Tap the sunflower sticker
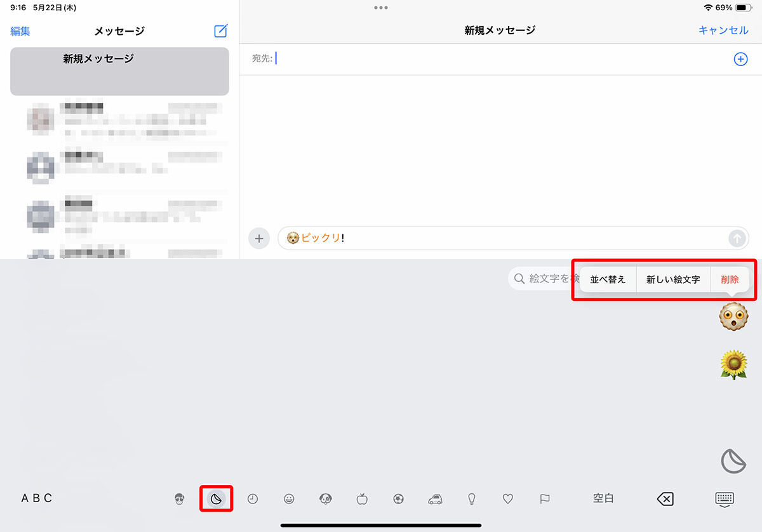The width and height of the screenshot is (762, 532). [733, 364]
